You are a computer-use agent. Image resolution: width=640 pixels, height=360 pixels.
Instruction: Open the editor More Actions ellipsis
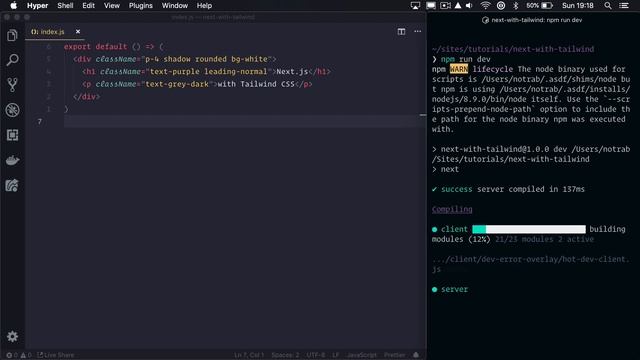[x=418, y=31]
